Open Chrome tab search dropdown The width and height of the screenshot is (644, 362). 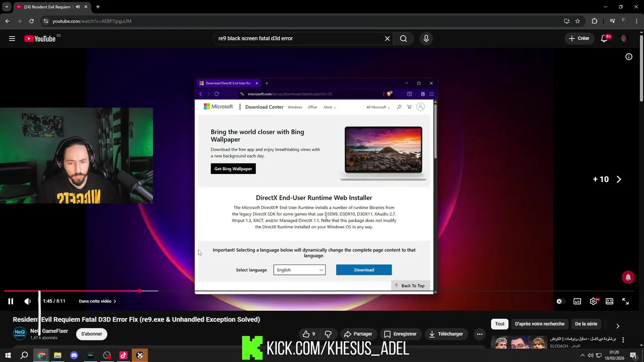[7, 7]
